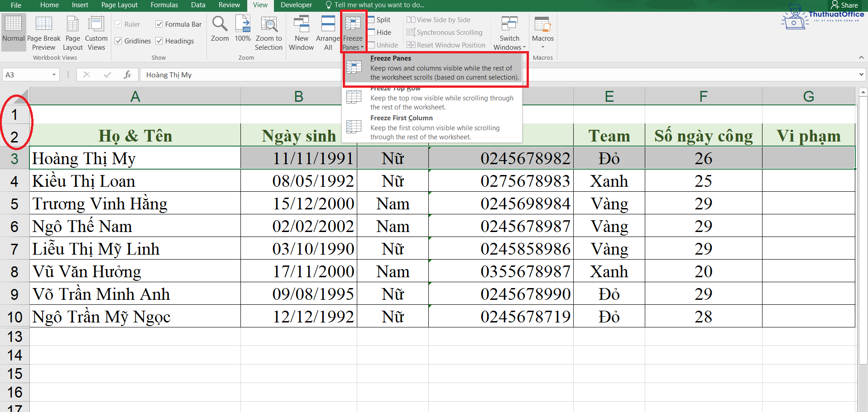
Task: Click the Share button
Action: [845, 5]
